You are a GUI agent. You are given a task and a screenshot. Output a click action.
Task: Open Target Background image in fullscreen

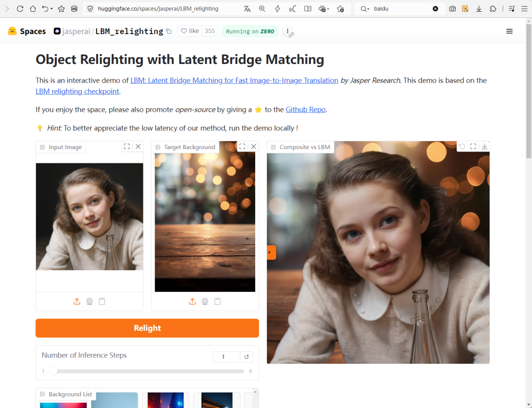pos(242,147)
